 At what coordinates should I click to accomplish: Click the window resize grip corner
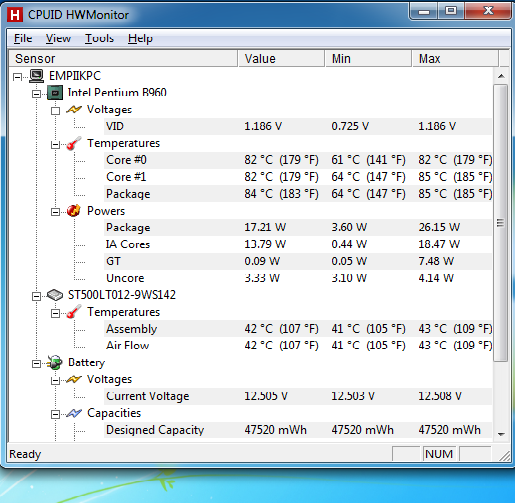505,455
